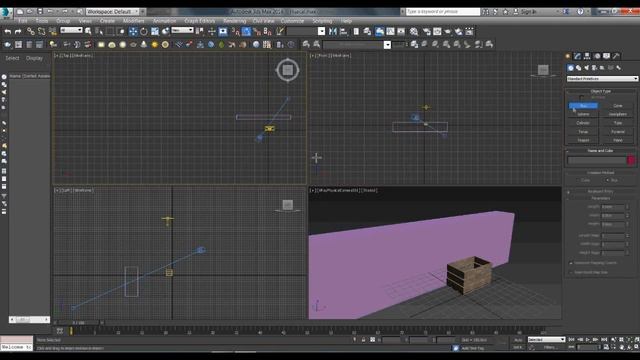Open the reference coordinate system dropdown

click(182, 30)
